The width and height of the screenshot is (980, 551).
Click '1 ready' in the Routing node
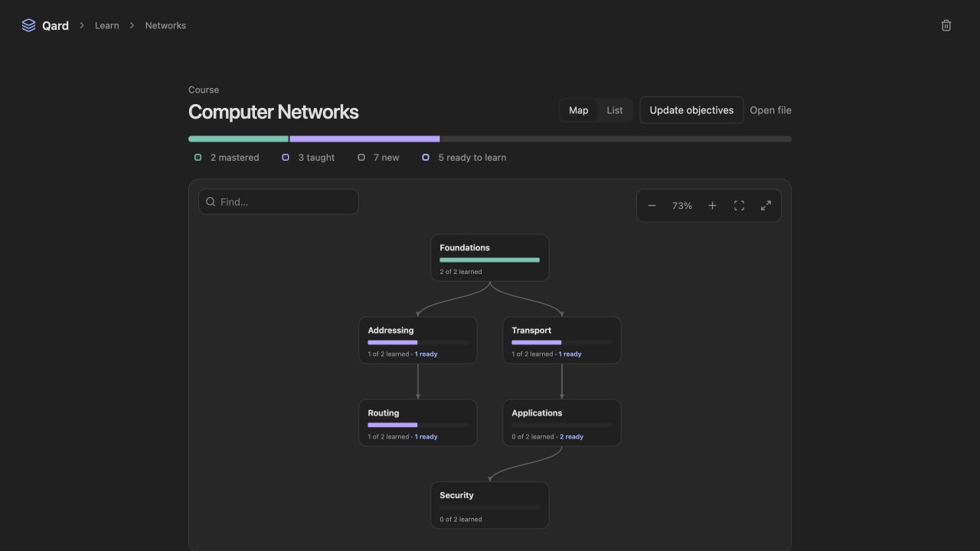tap(426, 437)
